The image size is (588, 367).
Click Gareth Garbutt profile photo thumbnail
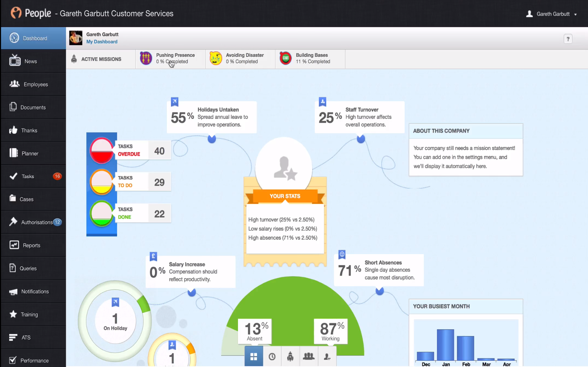pyautogui.click(x=76, y=38)
